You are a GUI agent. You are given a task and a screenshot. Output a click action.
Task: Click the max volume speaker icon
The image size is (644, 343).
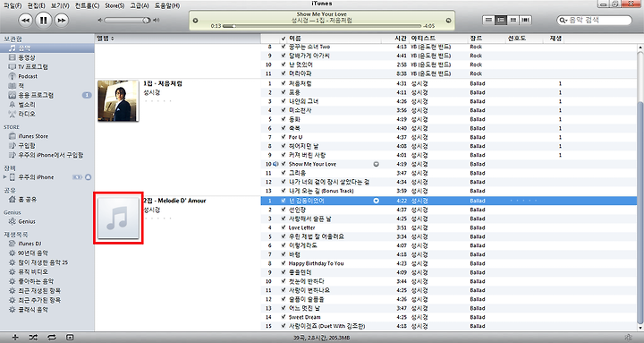coord(156,21)
